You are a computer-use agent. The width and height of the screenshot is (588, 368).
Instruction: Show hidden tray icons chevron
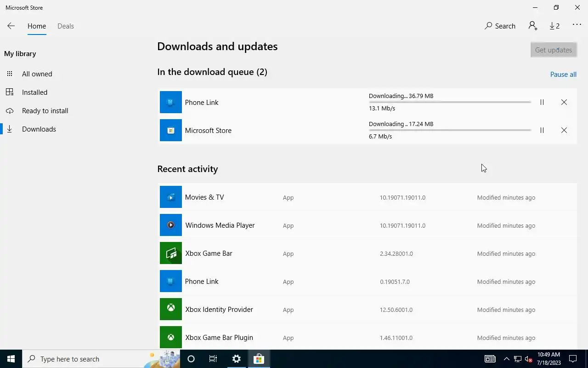coord(507,359)
